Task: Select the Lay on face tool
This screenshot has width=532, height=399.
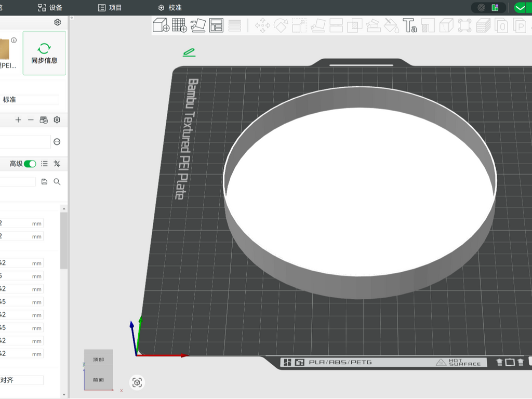Action: point(318,25)
